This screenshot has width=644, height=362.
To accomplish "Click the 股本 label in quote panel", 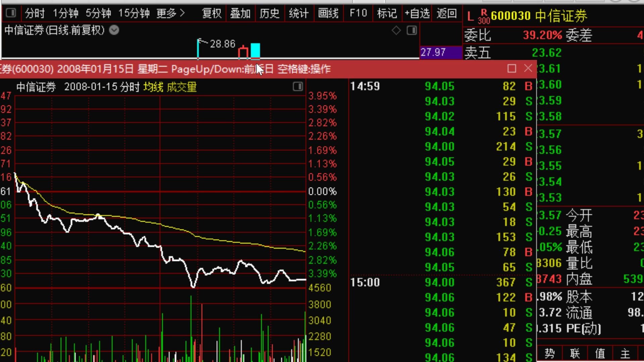I will coord(579,297).
